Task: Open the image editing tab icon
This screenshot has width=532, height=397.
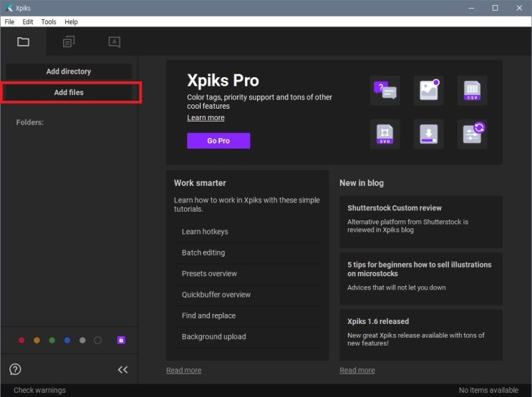Action: [115, 42]
